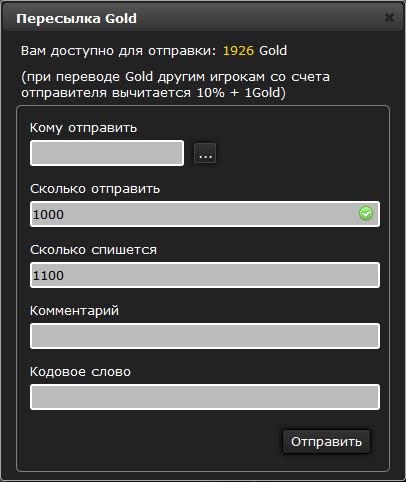Select the Сколько отправить field showing 1000
Image resolution: width=406 pixels, height=482 pixels.
[205, 214]
